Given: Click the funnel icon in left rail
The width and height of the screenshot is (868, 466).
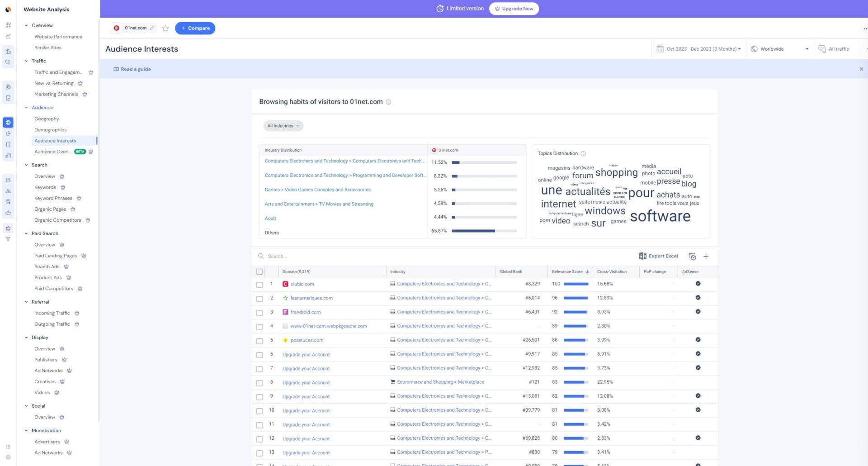Looking at the screenshot, I should click(8, 239).
